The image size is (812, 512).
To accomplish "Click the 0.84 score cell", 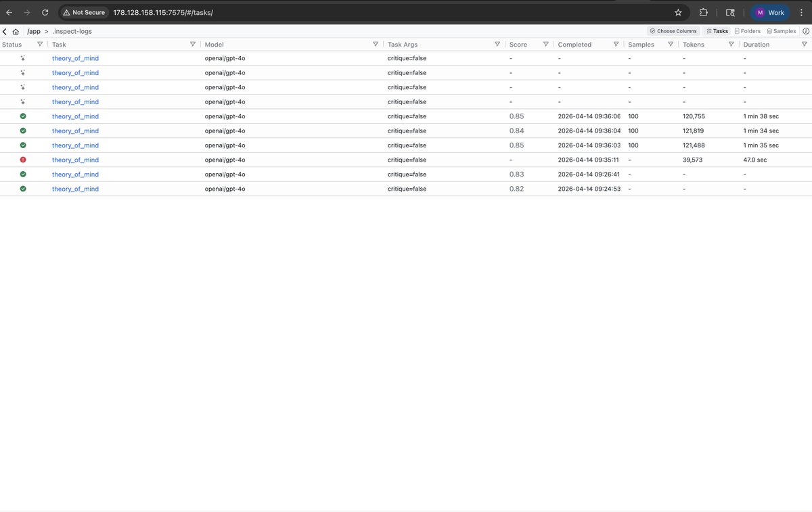I will 517,131.
